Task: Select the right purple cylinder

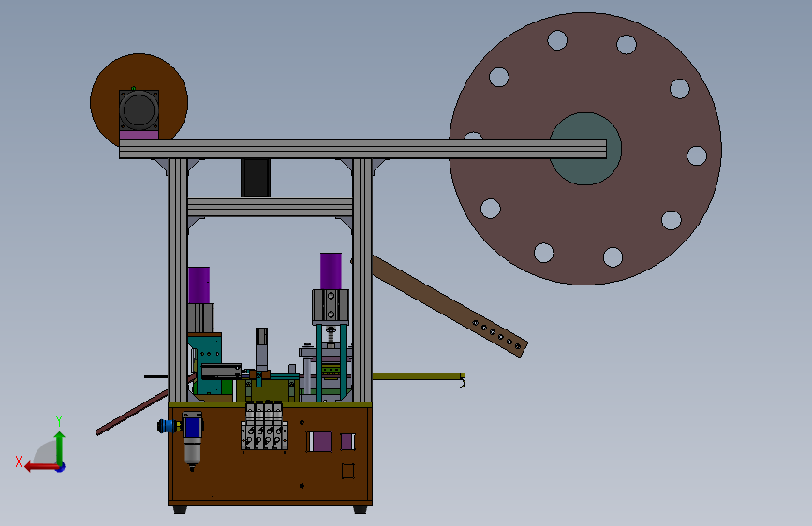Action: click(331, 271)
